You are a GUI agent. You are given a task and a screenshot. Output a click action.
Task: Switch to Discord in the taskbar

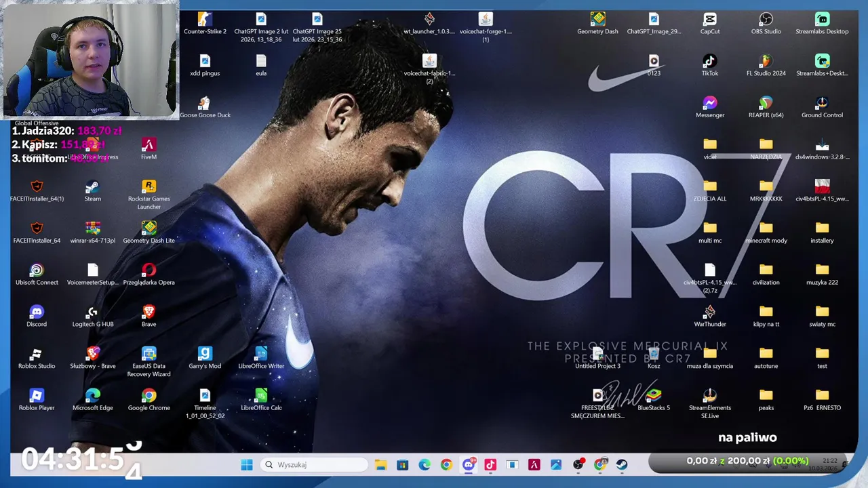click(469, 464)
